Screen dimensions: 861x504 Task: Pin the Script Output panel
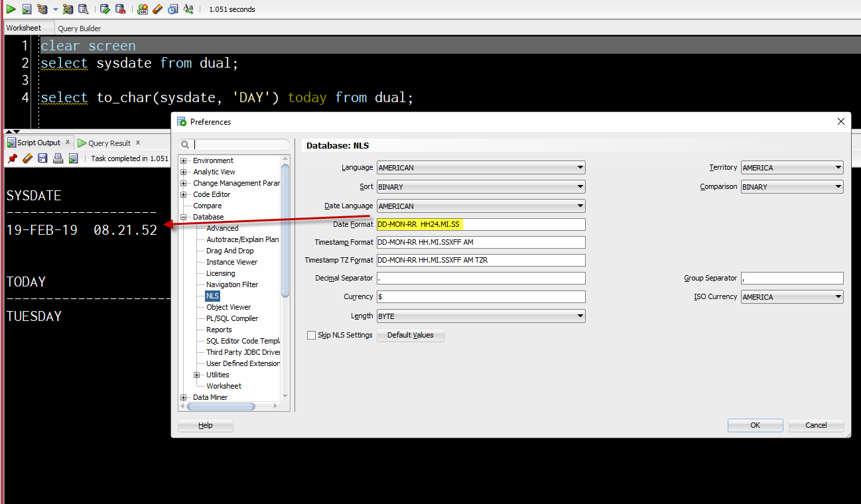point(12,158)
